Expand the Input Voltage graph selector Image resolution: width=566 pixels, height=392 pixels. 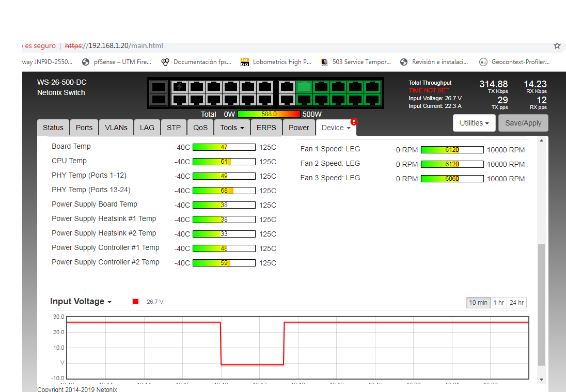pyautogui.click(x=81, y=302)
